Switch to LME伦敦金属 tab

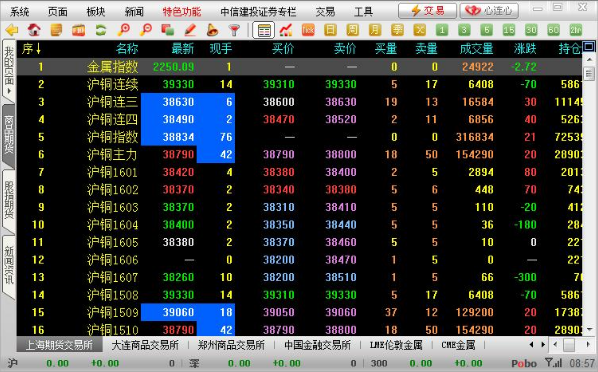tap(396, 345)
